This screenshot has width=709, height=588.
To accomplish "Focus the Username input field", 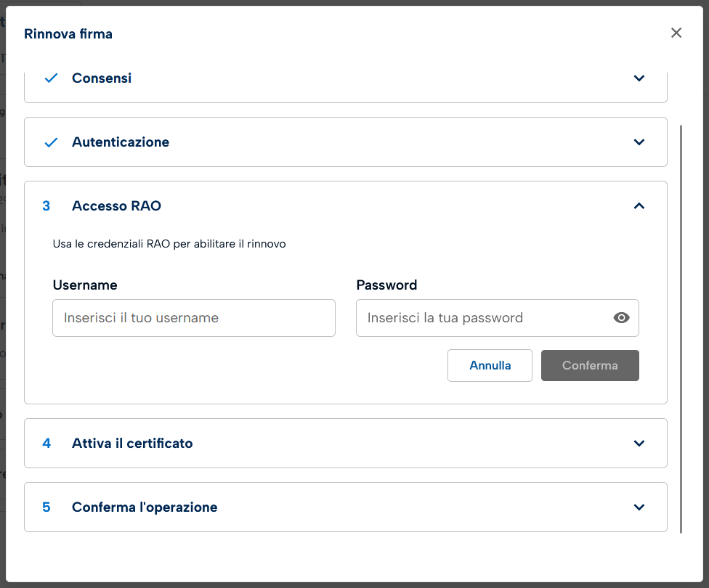I will [x=193, y=318].
